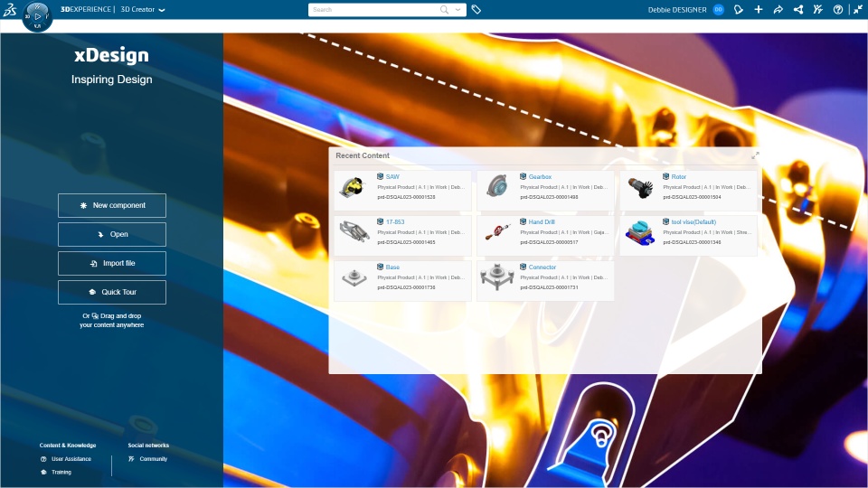Viewport: 868px width, 488px height.
Task: Click the magnifier search icon
Action: pos(444,9)
